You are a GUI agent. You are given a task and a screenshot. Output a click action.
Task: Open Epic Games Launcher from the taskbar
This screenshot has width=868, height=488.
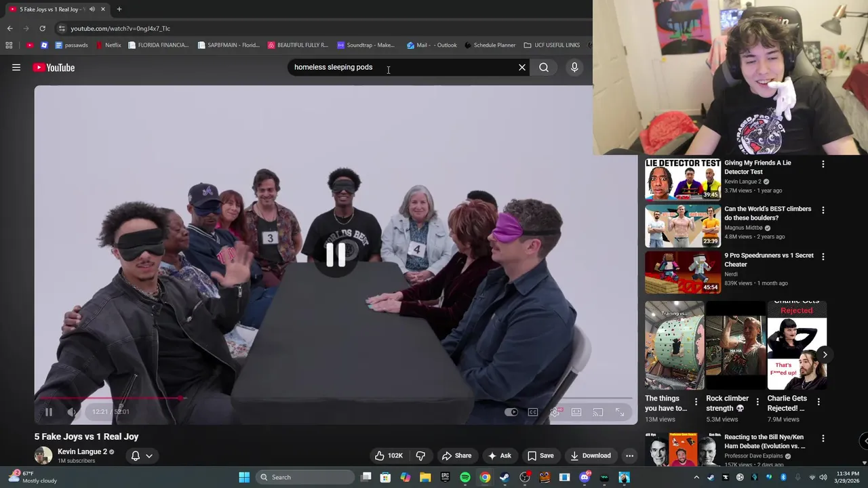(x=446, y=477)
